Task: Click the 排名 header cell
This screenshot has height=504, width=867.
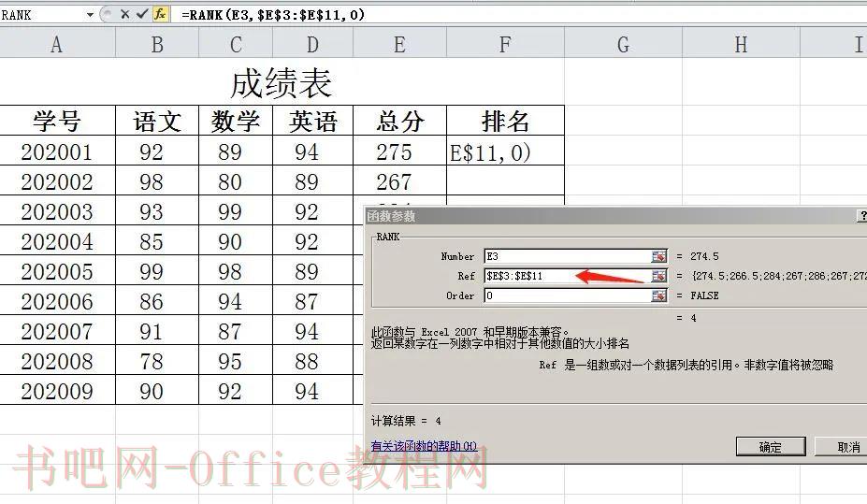Action: [x=505, y=121]
